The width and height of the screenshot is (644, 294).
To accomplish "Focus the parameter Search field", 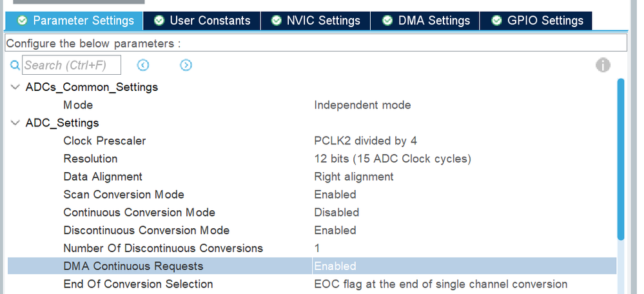I will (x=72, y=65).
